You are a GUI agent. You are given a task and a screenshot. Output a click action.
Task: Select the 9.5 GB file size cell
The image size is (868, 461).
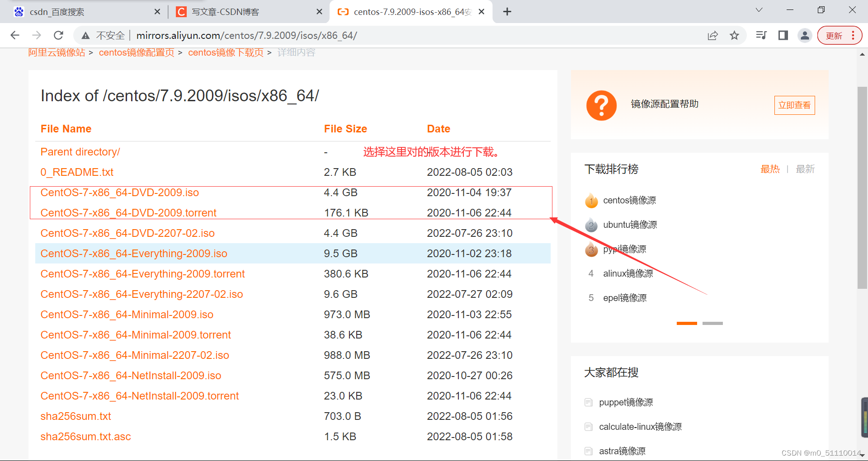pyautogui.click(x=340, y=254)
